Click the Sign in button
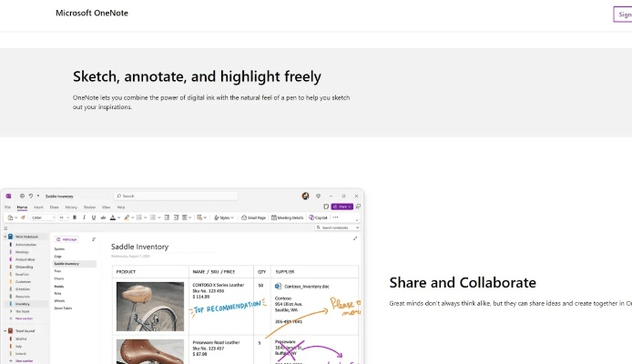The image size is (632, 364). click(x=623, y=14)
